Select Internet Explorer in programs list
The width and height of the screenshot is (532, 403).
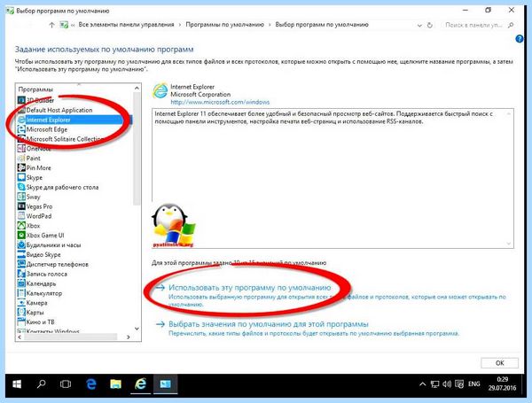[x=74, y=120]
